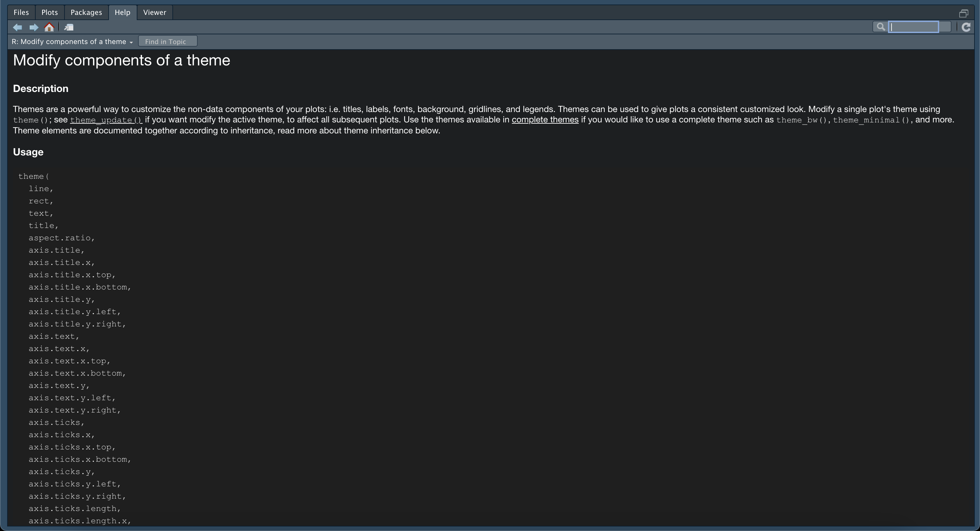Click the axis.title.x.top argument

(x=72, y=275)
